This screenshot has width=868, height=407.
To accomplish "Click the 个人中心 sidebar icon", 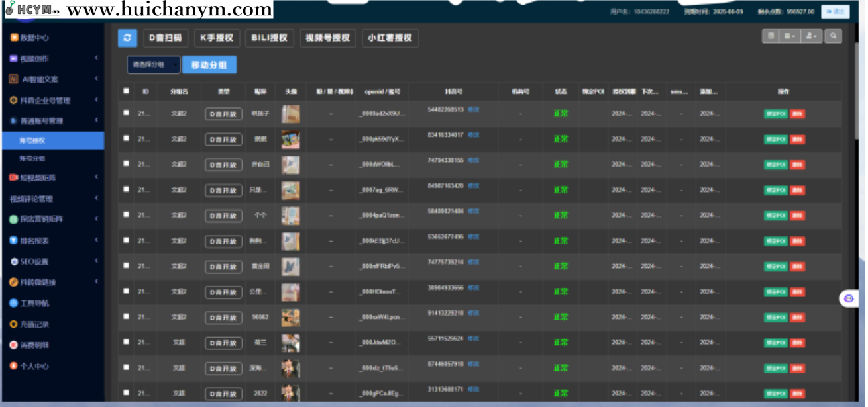I will coord(13,366).
